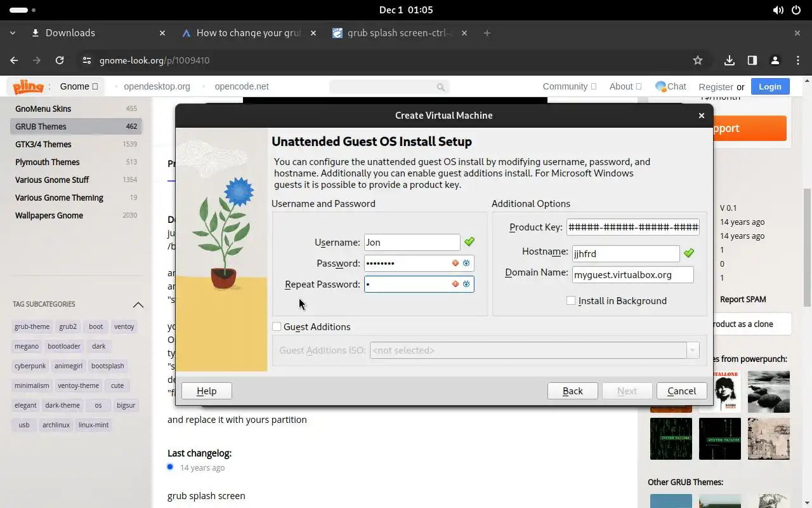Open the opencode.net link
Image resolution: width=812 pixels, height=508 pixels.
pyautogui.click(x=242, y=86)
